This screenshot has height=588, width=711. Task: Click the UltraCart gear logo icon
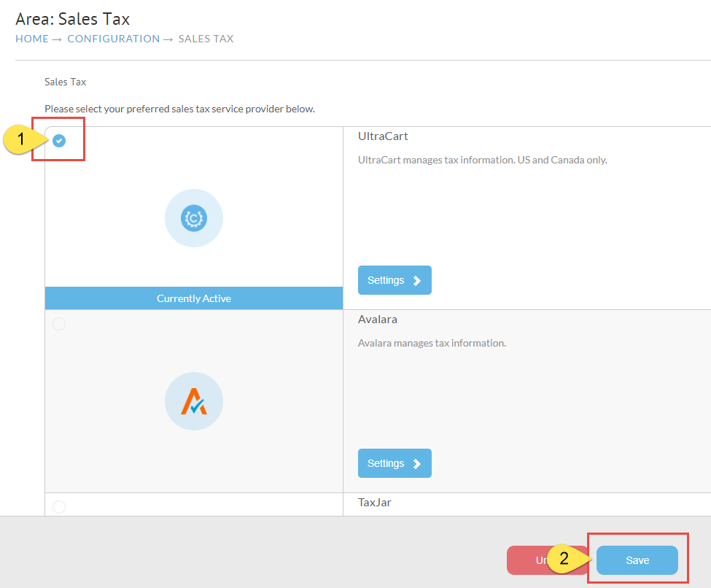click(x=194, y=218)
